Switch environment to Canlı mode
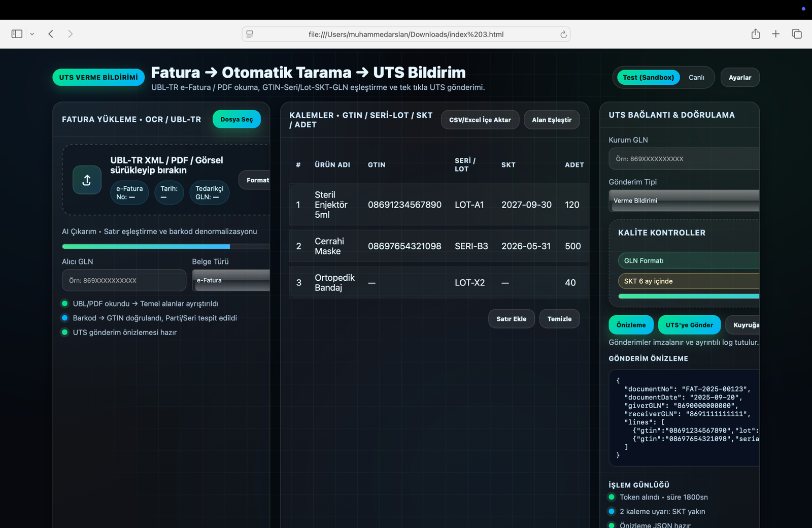 [x=696, y=78]
